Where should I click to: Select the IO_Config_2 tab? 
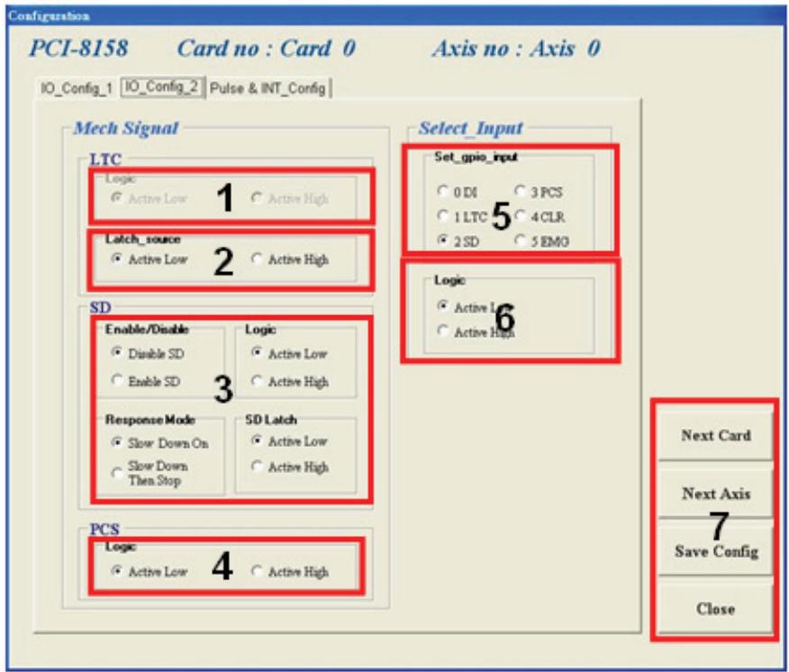click(x=162, y=87)
